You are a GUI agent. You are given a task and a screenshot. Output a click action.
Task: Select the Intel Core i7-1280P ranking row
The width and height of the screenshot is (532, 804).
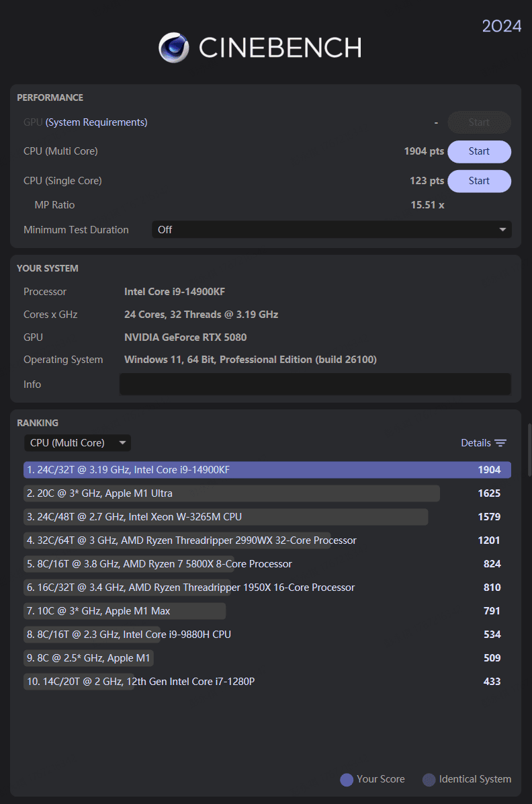coord(267,682)
